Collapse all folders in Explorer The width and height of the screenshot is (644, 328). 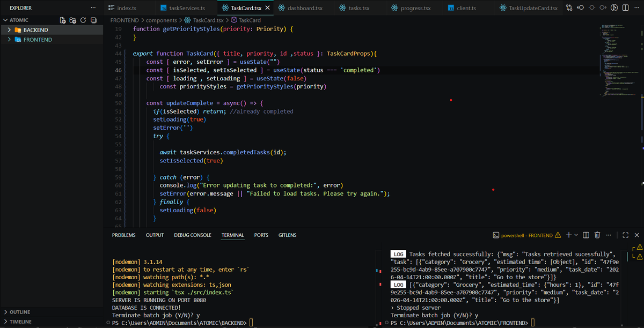(x=93, y=20)
